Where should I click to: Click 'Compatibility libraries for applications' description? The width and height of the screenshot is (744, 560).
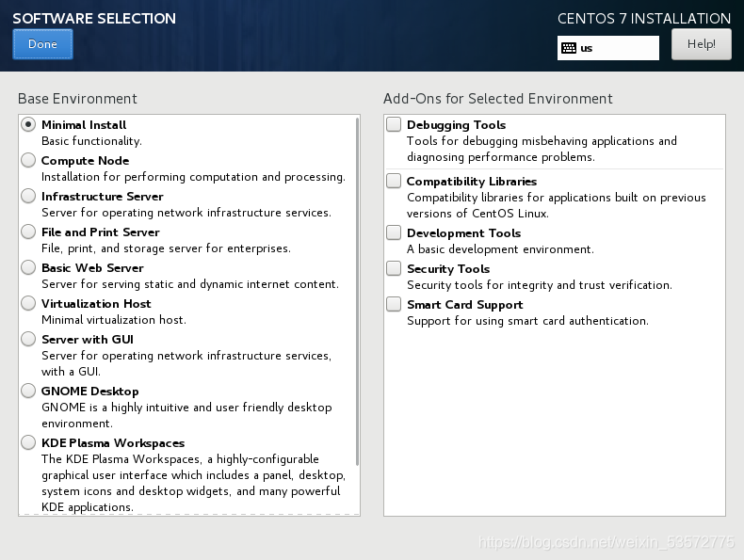point(556,205)
